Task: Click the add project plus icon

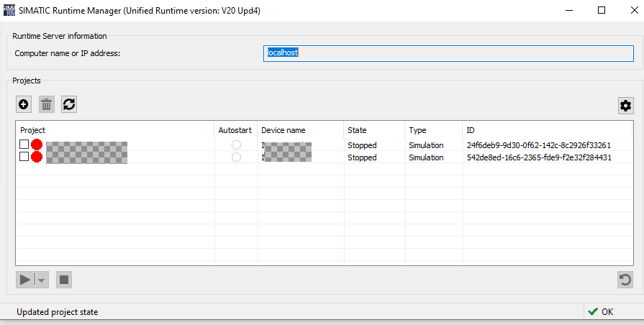Action: (24, 104)
